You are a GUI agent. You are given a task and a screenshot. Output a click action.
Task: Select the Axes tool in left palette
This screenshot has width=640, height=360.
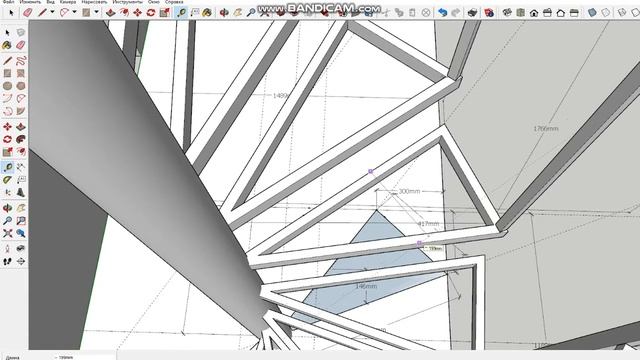coord(7,192)
